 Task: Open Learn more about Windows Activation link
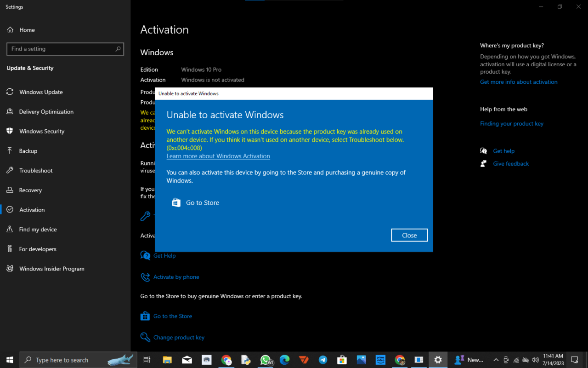pyautogui.click(x=218, y=156)
